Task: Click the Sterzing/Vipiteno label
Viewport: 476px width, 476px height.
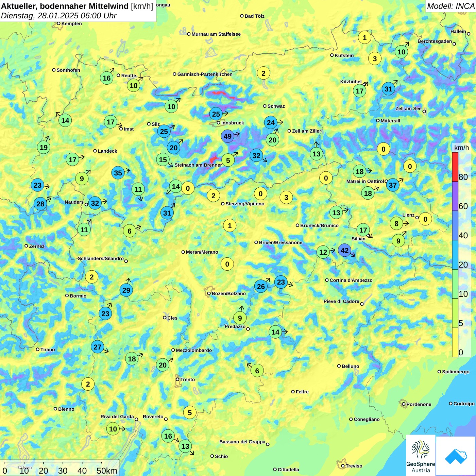Action: (245, 204)
